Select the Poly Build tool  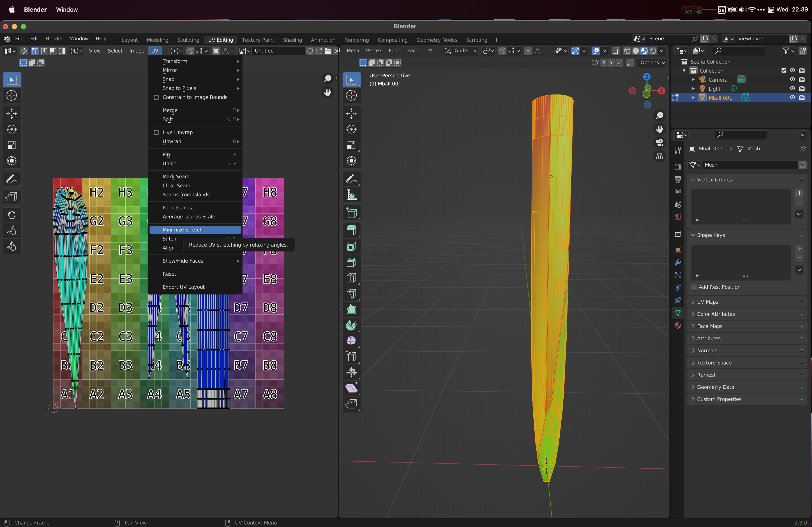pyautogui.click(x=351, y=309)
